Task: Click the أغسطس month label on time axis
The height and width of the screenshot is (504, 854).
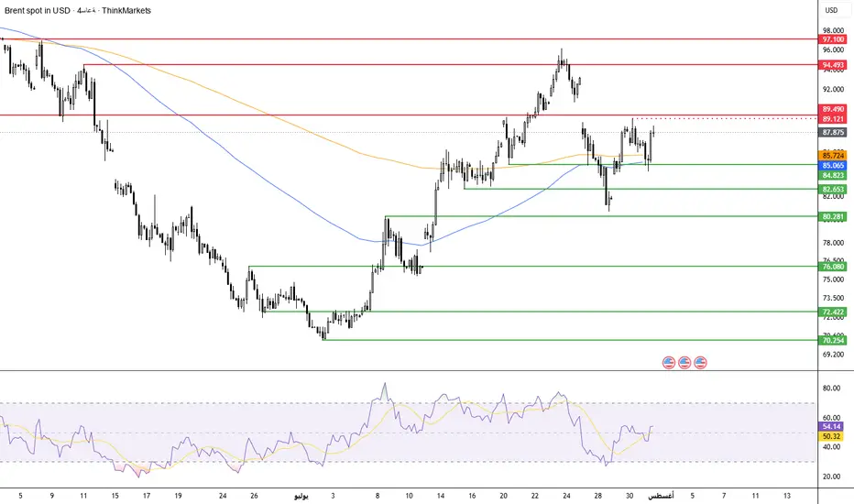Action: pyautogui.click(x=661, y=496)
